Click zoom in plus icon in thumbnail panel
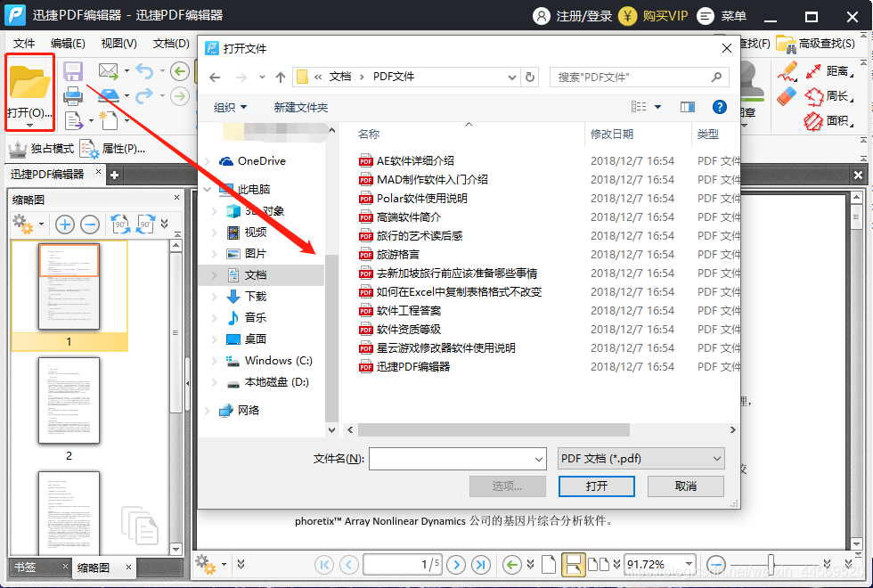The image size is (873, 588). point(65,225)
